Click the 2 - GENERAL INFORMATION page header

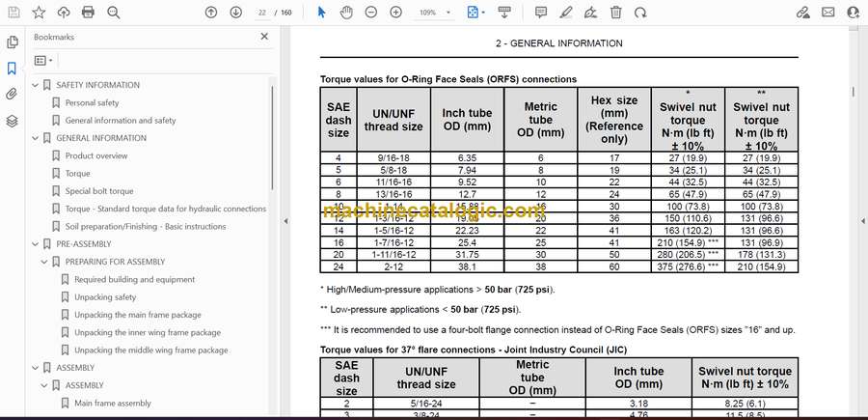point(559,43)
